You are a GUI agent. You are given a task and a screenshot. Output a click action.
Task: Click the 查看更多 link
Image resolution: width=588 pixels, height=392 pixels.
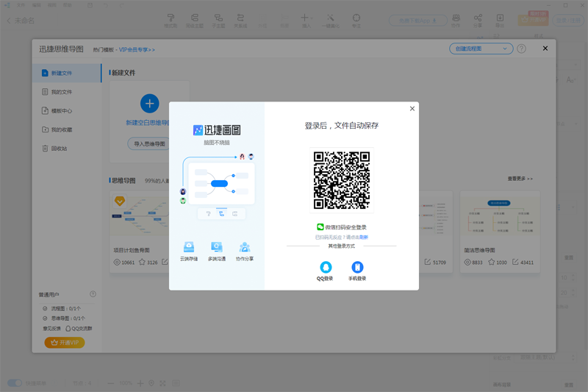(520, 179)
